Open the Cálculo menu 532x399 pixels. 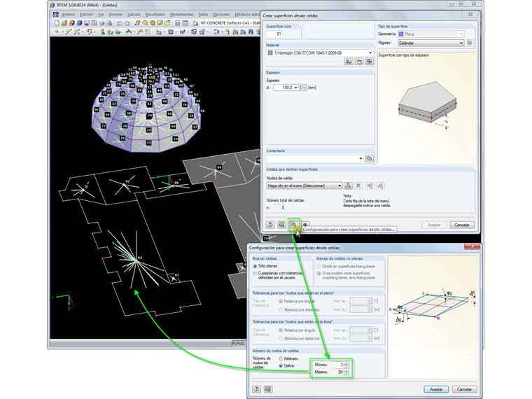pyautogui.click(x=134, y=15)
